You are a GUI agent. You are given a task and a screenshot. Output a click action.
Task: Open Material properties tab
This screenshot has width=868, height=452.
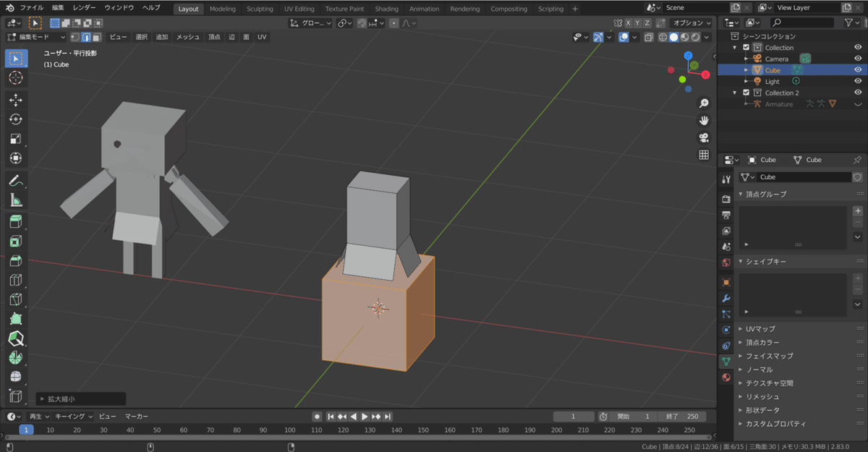726,377
